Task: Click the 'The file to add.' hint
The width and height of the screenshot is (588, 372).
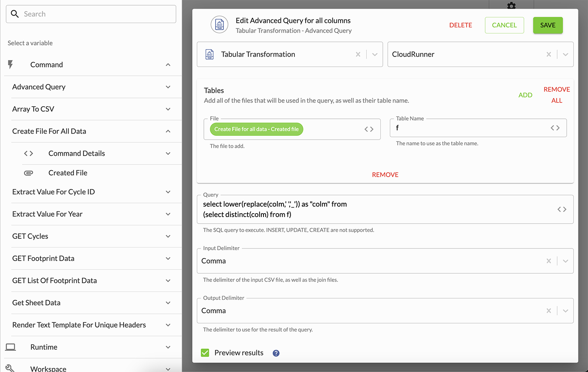Action: [227, 146]
